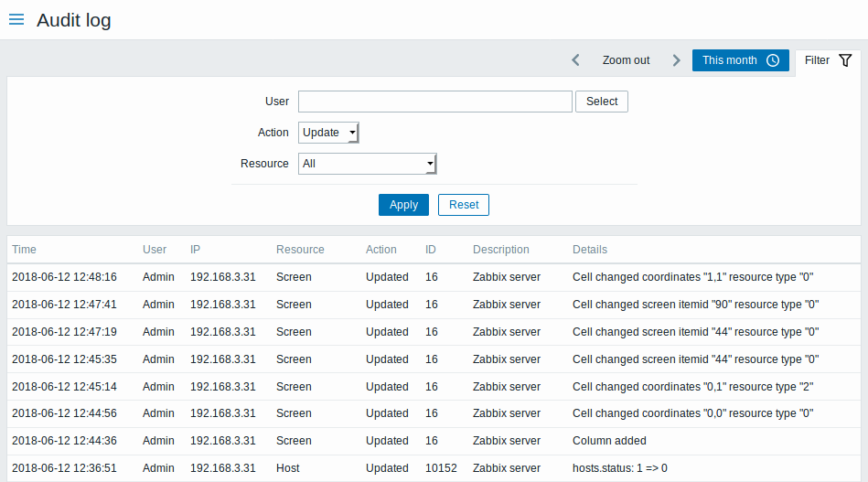Select the Column added details entry
Screen dimensions: 868x482
pos(609,441)
